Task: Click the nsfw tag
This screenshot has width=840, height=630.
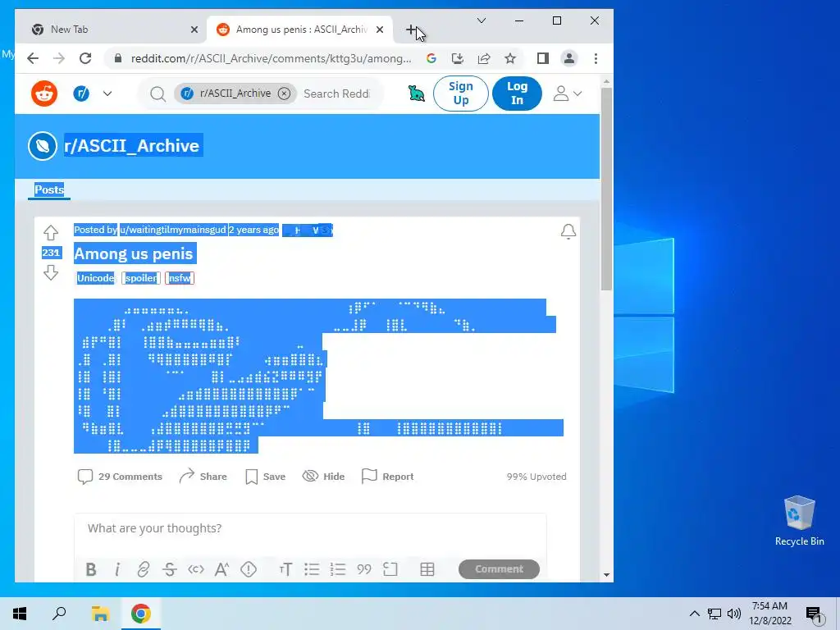Action: click(180, 278)
